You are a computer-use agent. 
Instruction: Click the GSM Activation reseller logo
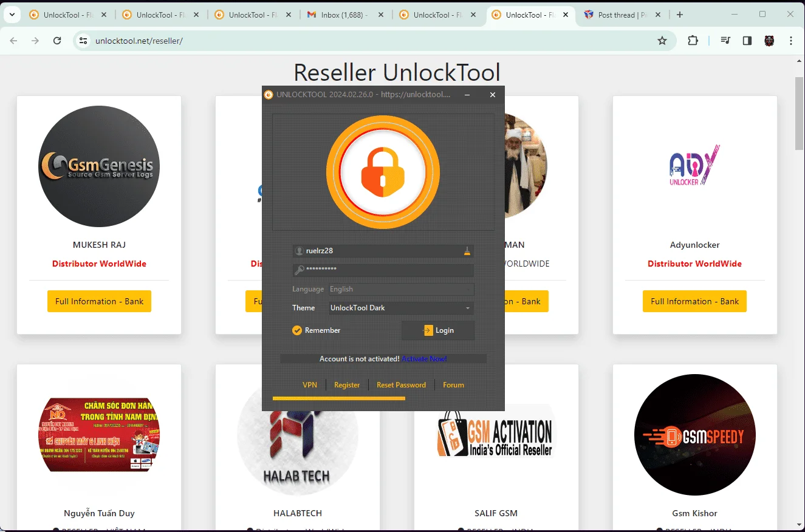[x=496, y=434]
